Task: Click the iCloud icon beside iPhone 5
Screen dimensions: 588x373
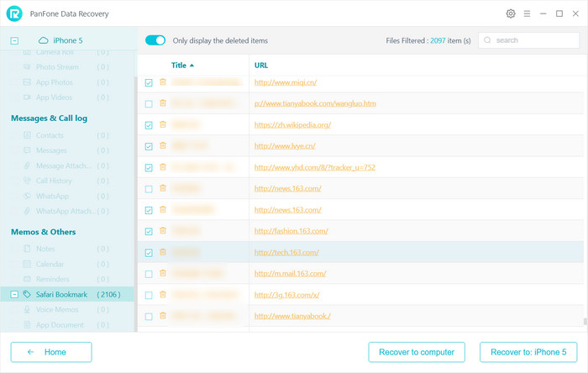Action: (44, 40)
